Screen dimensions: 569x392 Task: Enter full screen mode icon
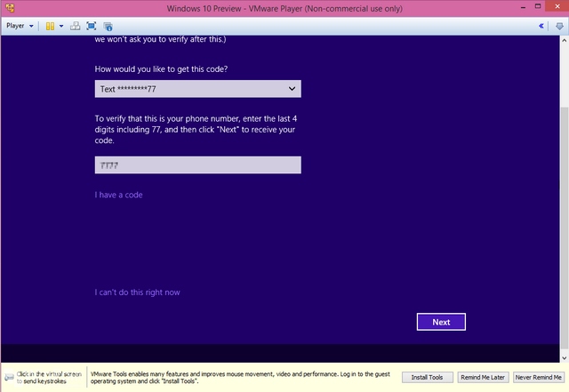pos(91,26)
